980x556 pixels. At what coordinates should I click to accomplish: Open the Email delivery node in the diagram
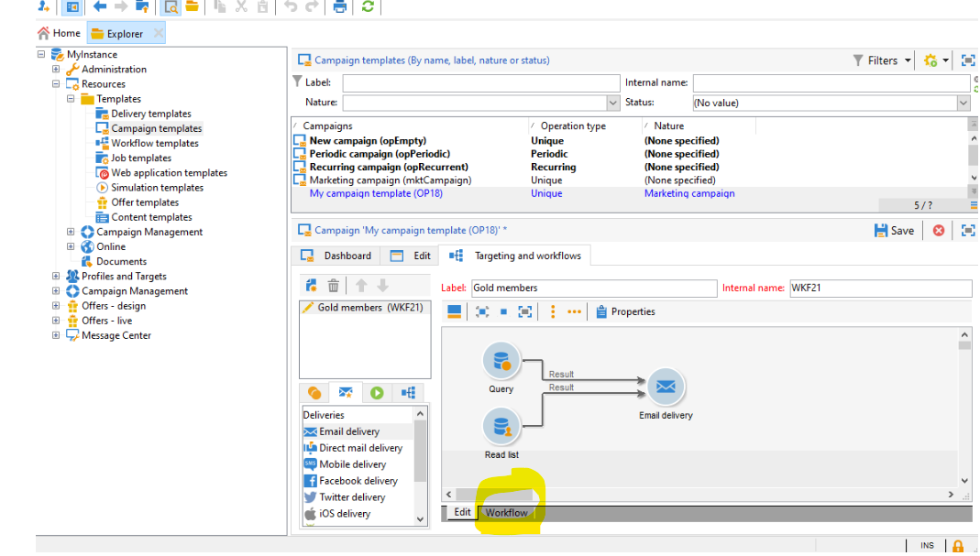665,388
